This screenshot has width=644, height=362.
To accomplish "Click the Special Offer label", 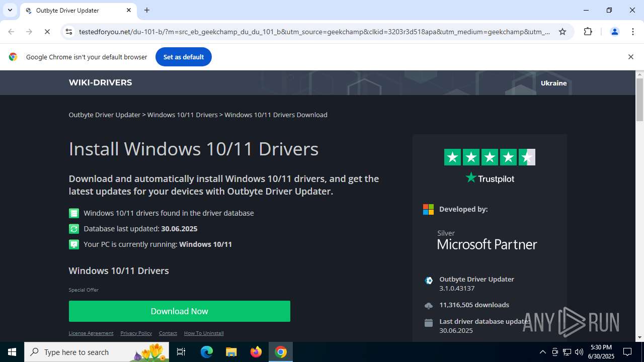I will pos(84,290).
